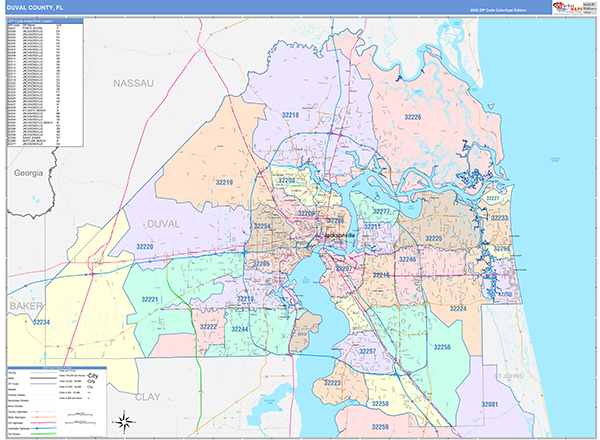The width and height of the screenshot is (600, 440).
Task: Select ZIP code 32227 label
Action: pos(492,198)
